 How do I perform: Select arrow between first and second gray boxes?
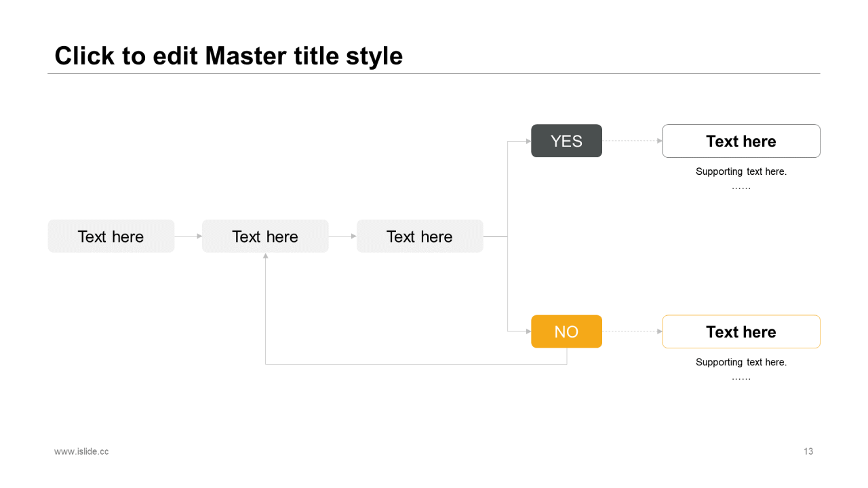[x=187, y=236]
